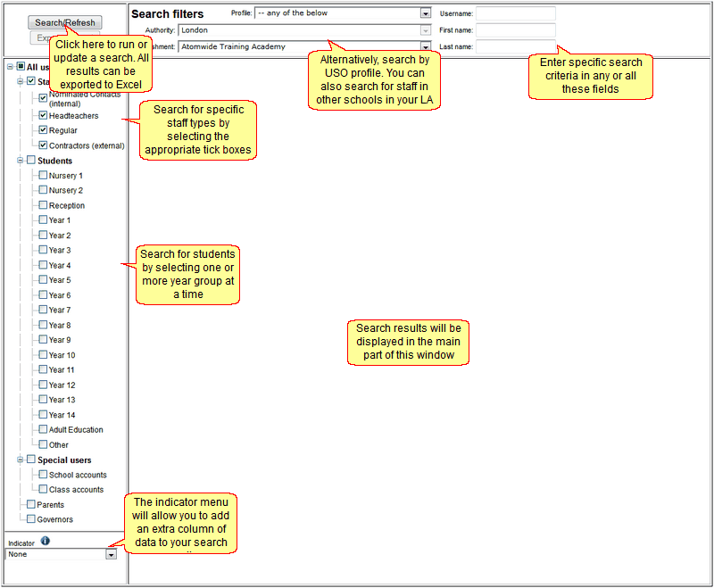714x588 pixels.
Task: Uncheck the Staff checkbox
Action: pyautogui.click(x=31, y=81)
